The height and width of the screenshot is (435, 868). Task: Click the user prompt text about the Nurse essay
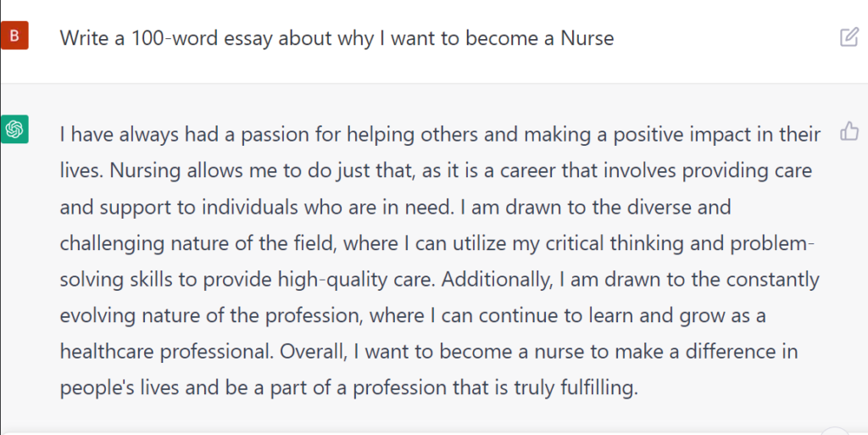pos(337,38)
